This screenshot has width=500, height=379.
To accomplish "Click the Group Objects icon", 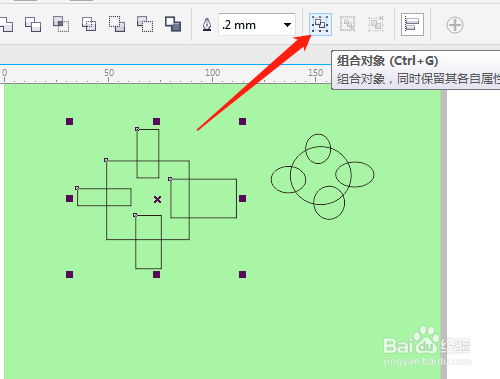I will [320, 24].
